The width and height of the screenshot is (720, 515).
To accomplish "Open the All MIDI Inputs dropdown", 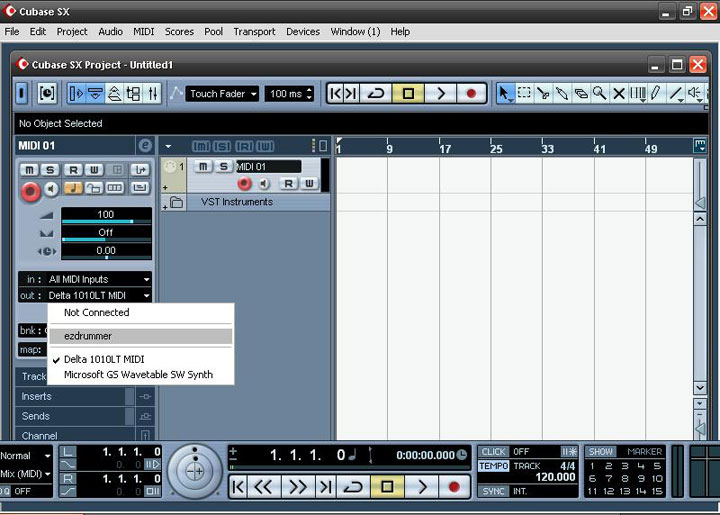I will pyautogui.click(x=85, y=279).
